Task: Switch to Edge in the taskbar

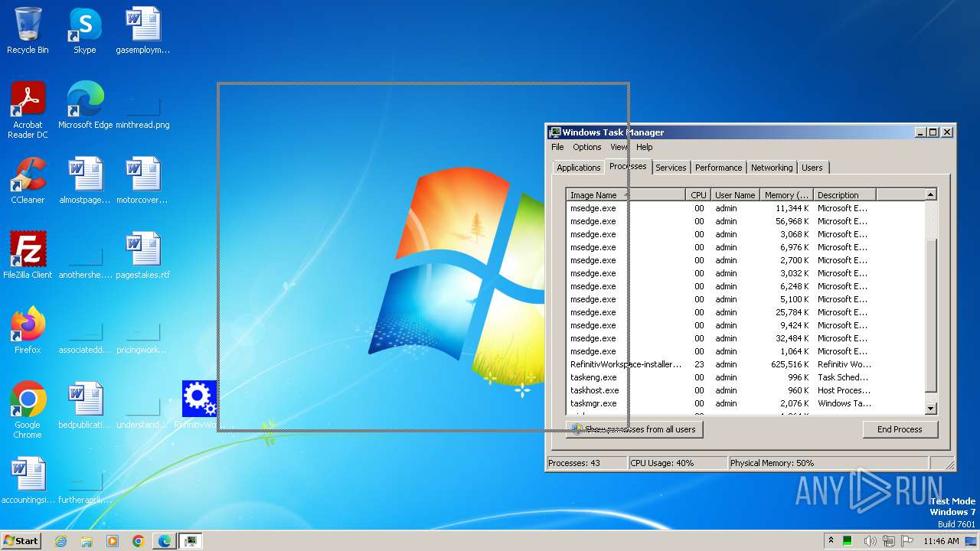Action: pos(165,541)
